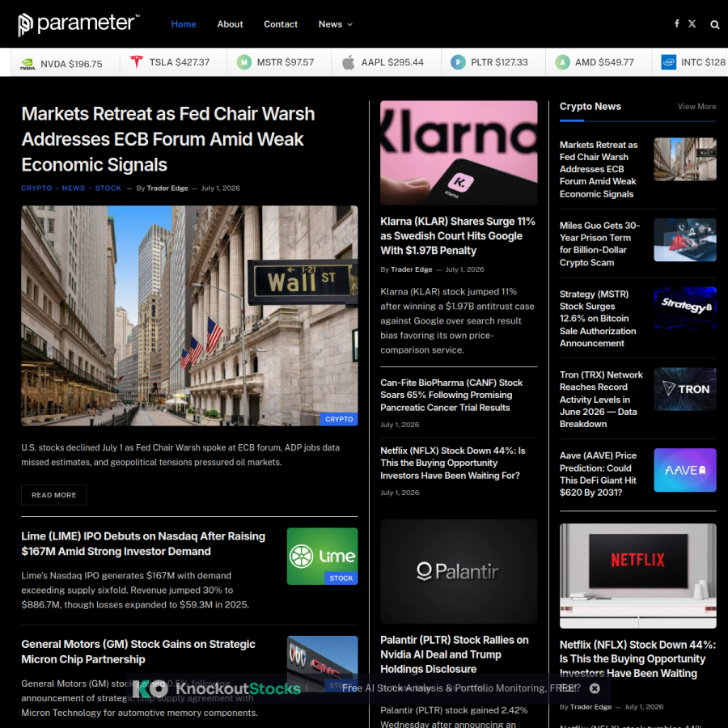
Task: Open the General Motors Micron headline
Action: click(138, 652)
